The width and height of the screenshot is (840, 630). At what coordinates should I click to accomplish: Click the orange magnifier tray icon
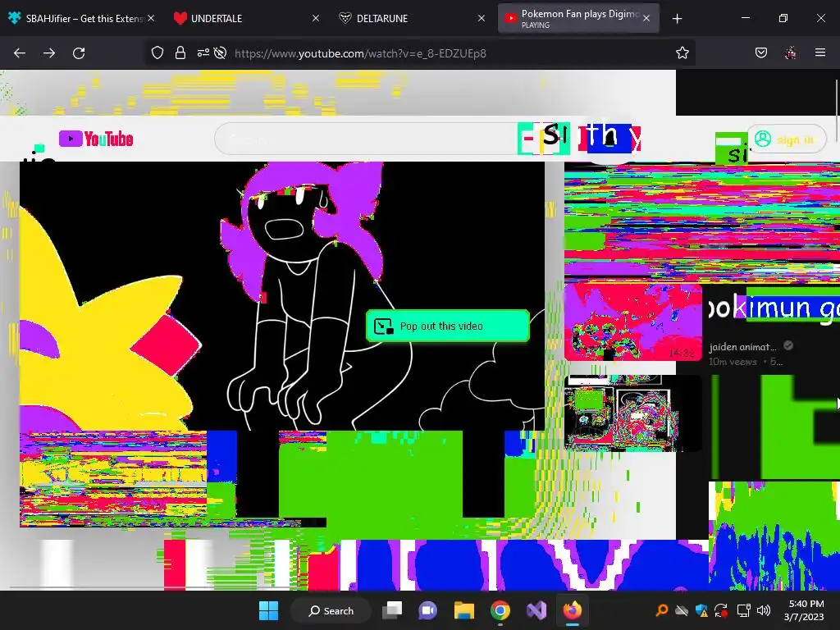662,610
